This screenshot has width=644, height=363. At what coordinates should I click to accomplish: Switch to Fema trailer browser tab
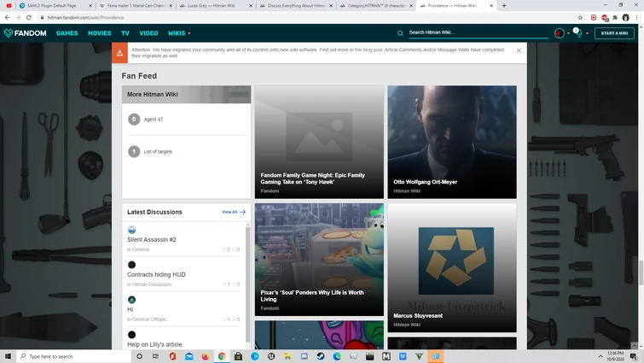[136, 6]
